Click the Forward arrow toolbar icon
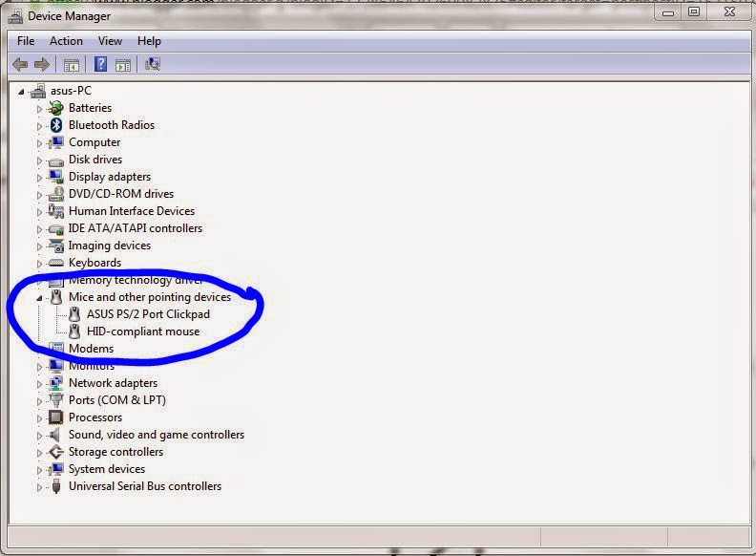The width and height of the screenshot is (756, 556). click(x=42, y=64)
